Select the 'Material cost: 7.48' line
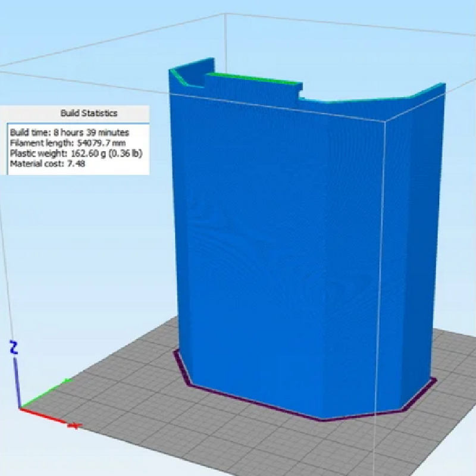Image resolution: width=476 pixels, height=476 pixels. (x=48, y=164)
